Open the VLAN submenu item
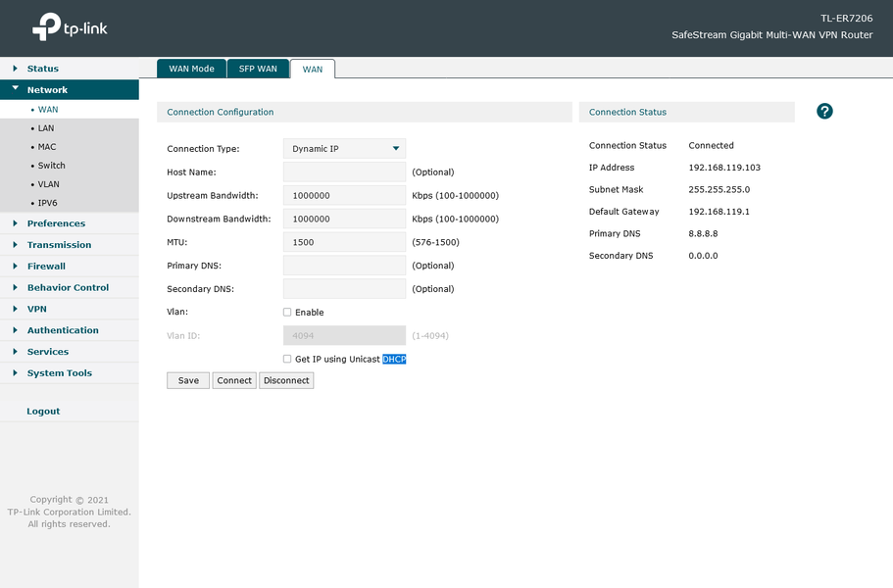Image resolution: width=893 pixels, height=588 pixels. [x=70, y=184]
